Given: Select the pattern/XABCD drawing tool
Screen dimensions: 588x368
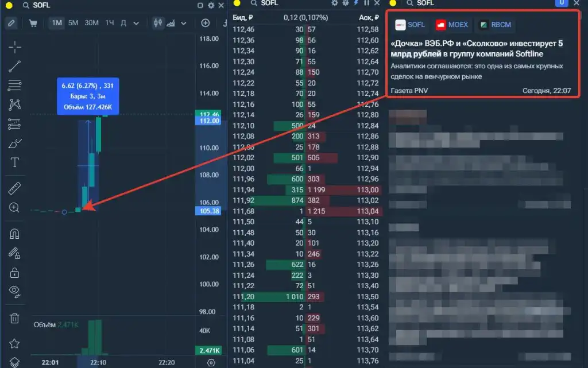Looking at the screenshot, I should click(x=14, y=104).
